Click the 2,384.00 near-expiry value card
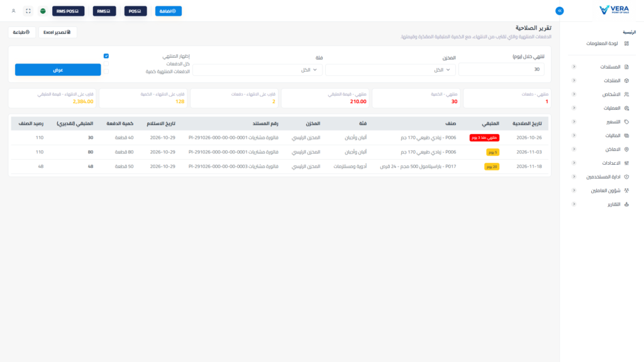Viewport: 644px width, 362px height. (52, 99)
